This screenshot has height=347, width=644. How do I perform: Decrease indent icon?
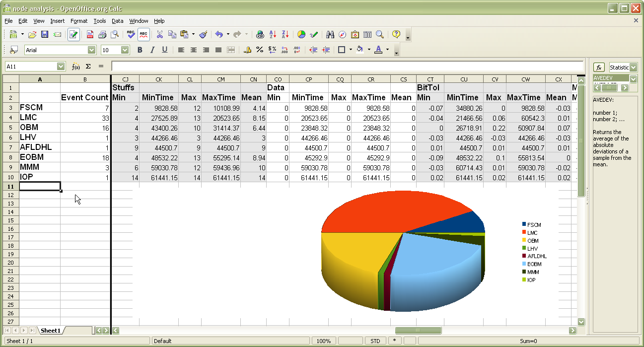click(313, 50)
